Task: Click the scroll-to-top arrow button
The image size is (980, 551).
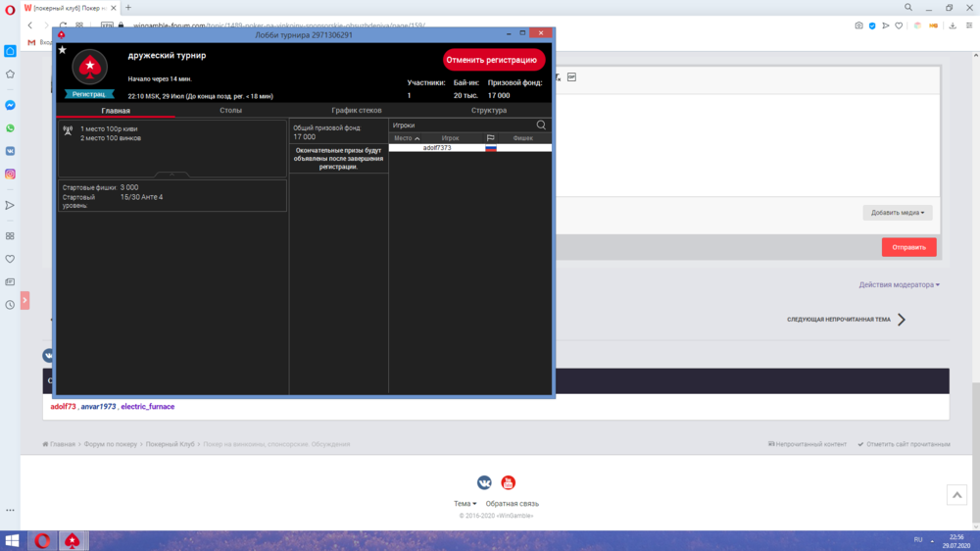Action: pos(956,495)
